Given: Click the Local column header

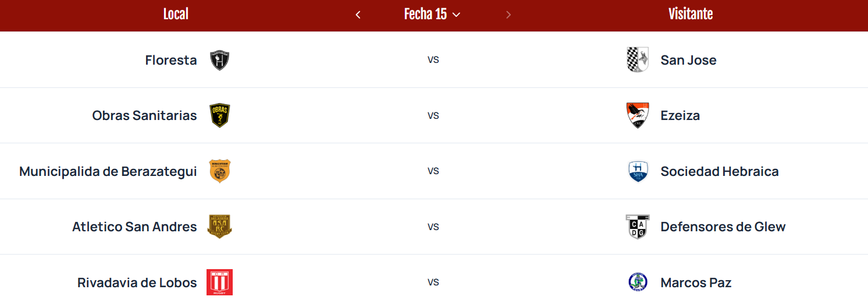Looking at the screenshot, I should pos(176,15).
